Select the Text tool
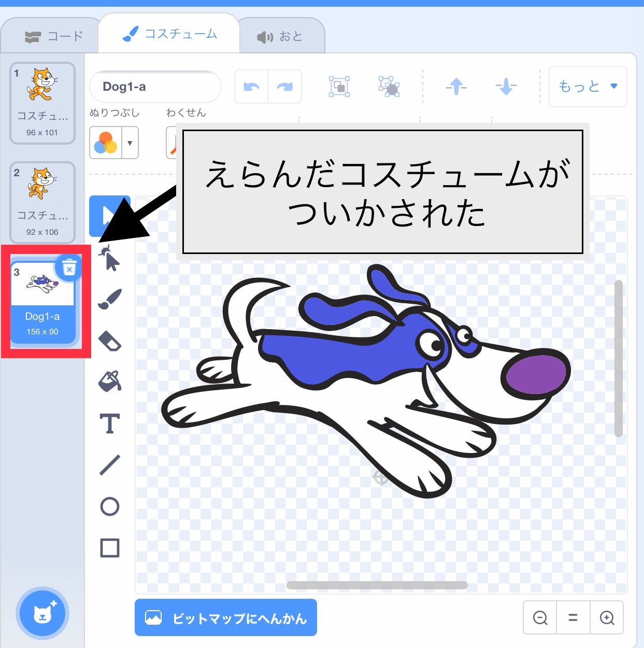The image size is (644, 648). click(x=110, y=424)
